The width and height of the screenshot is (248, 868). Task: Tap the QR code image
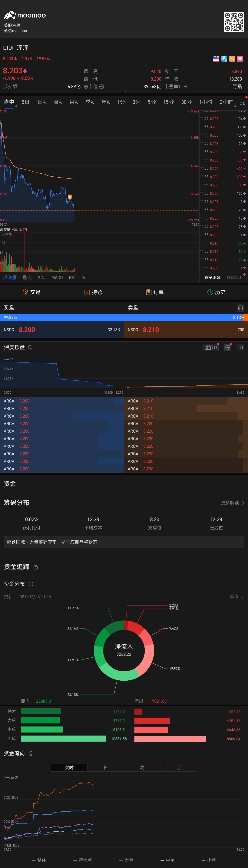234,22
